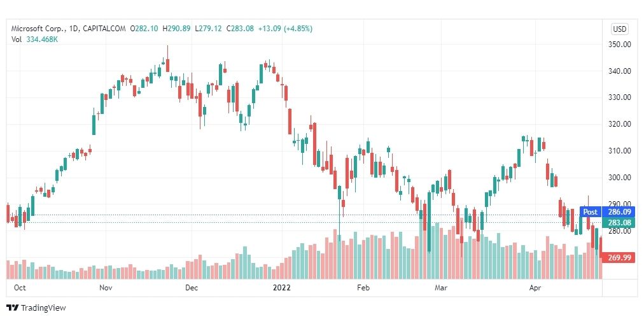
Task: Click the Vol 334.468K indicator label
Action: tap(34, 39)
